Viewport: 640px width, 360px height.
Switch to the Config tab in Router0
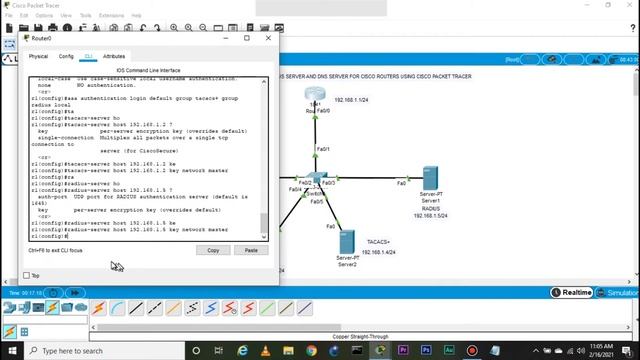click(66, 56)
